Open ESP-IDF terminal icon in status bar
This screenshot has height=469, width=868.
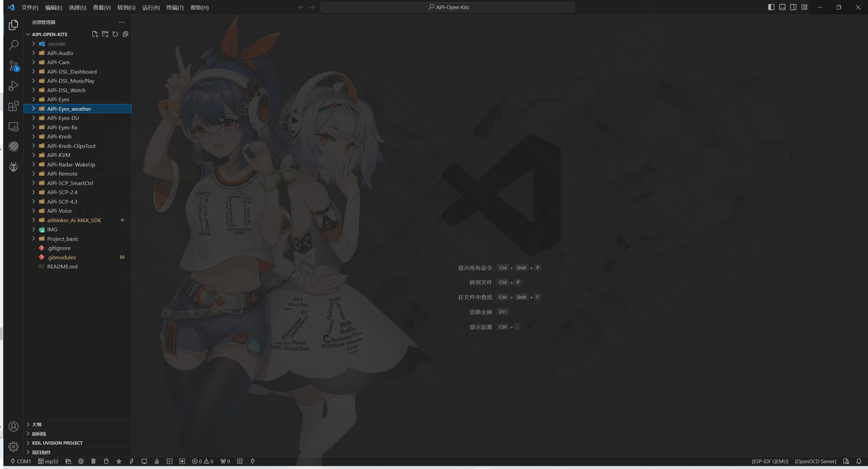[170, 461]
